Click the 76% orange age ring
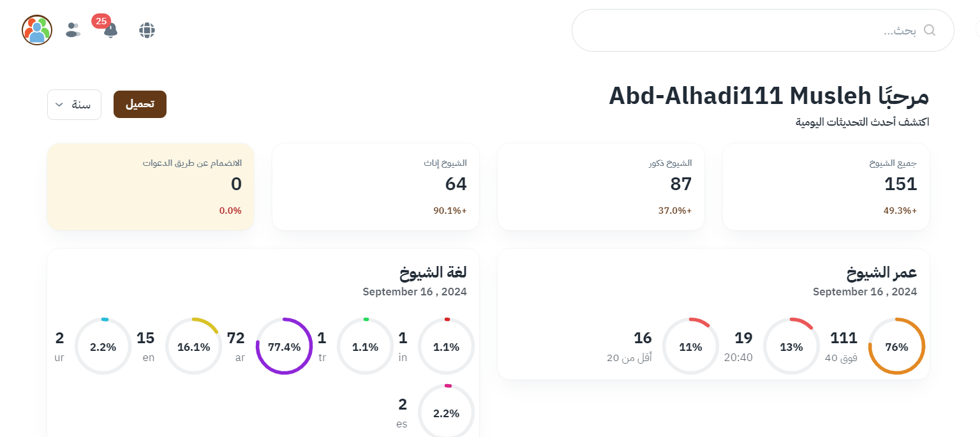Viewport: 980px width, 437px height. 896,346
